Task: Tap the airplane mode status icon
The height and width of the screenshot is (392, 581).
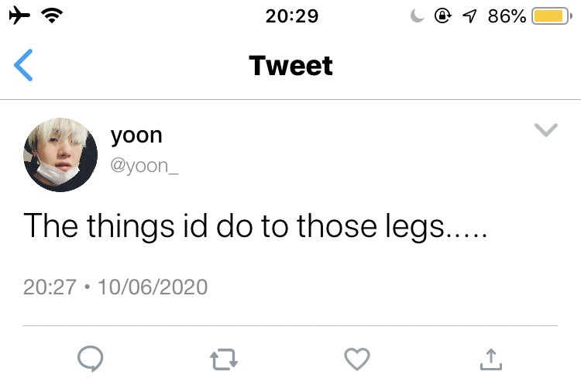Action: (x=19, y=16)
